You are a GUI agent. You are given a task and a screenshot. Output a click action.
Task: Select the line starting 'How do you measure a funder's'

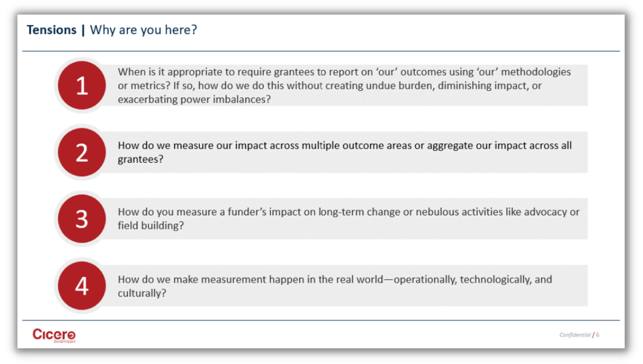click(348, 212)
